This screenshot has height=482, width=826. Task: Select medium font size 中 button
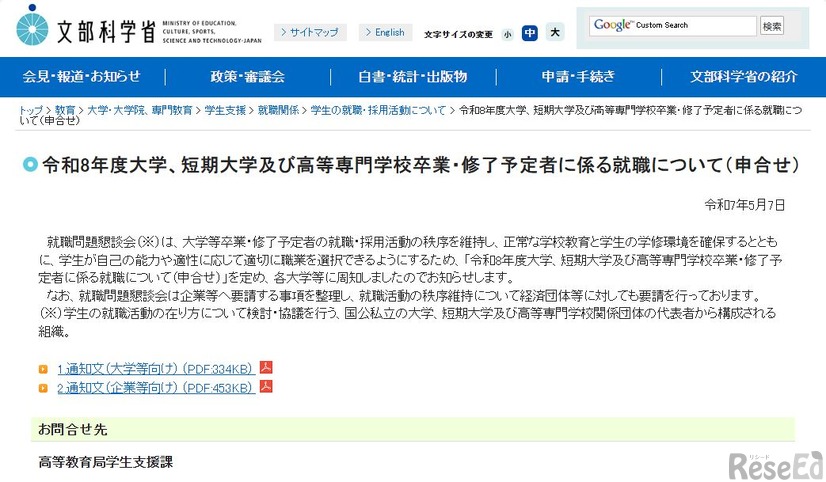pos(530,33)
